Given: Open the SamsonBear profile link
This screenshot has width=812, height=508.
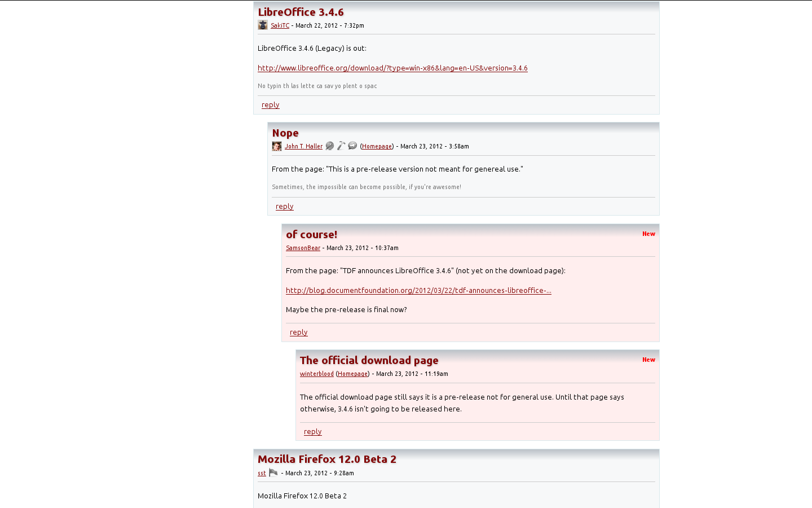Looking at the screenshot, I should coord(303,247).
